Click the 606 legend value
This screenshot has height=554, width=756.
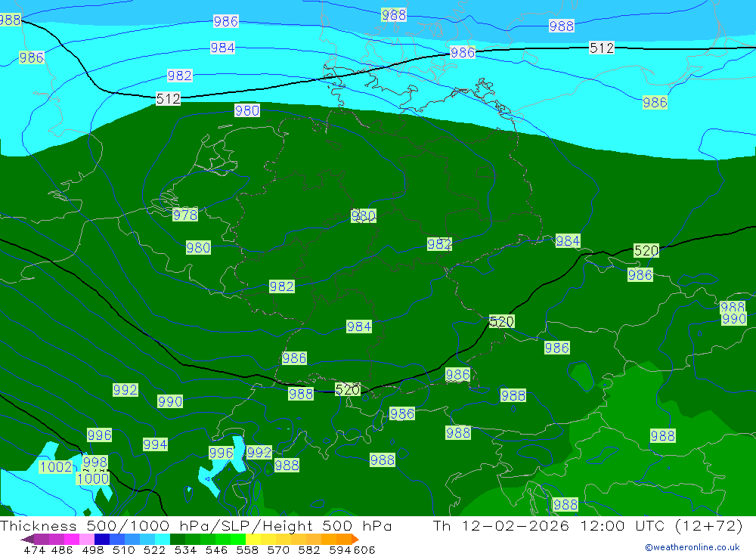(364, 549)
